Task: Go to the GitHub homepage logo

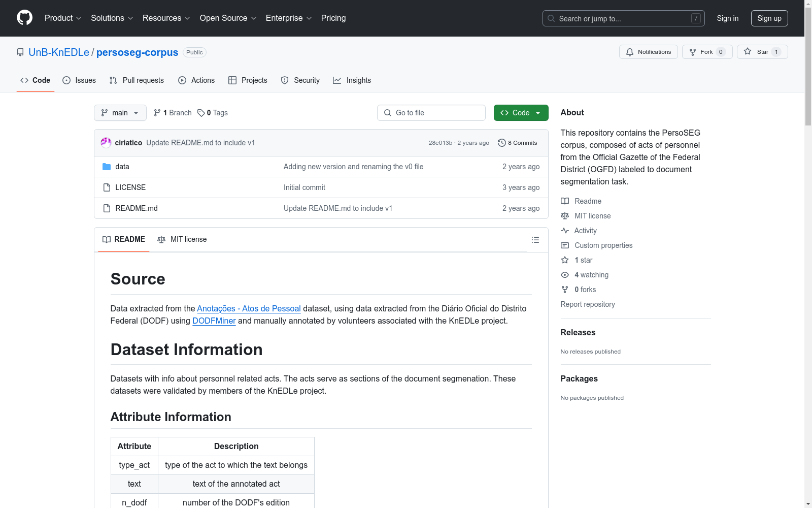Action: point(24,18)
